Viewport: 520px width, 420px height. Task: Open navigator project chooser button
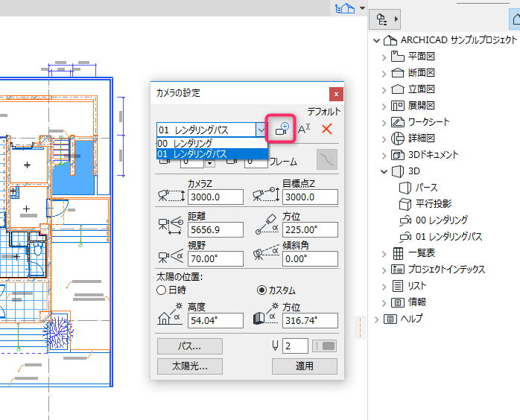click(x=384, y=19)
